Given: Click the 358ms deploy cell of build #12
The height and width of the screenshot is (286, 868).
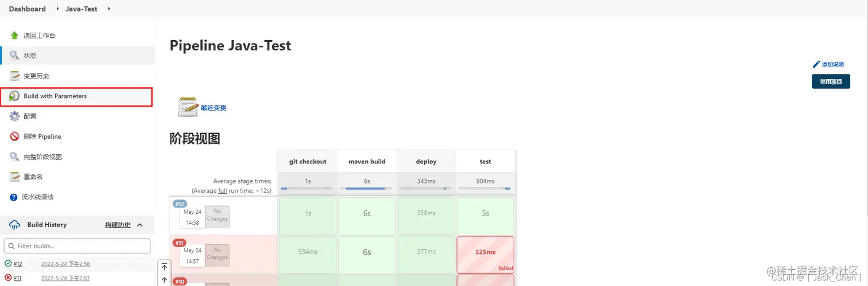Looking at the screenshot, I should 426,216.
